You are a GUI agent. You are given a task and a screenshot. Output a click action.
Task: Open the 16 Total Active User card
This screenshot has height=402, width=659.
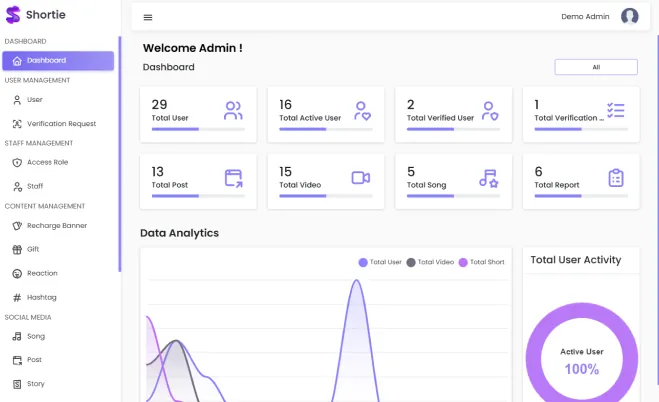pos(326,115)
